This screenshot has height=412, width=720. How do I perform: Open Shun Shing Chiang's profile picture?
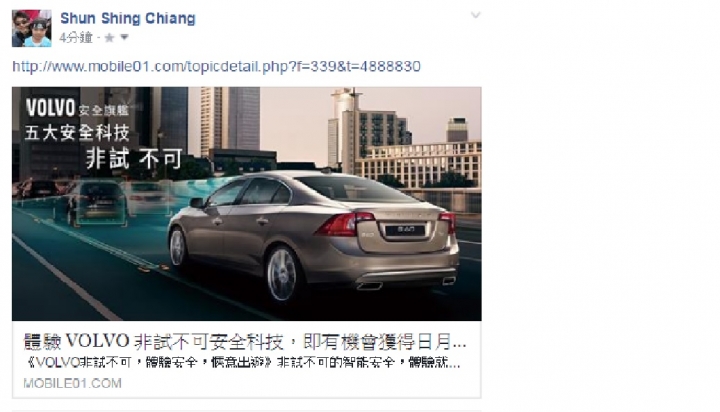point(32,28)
